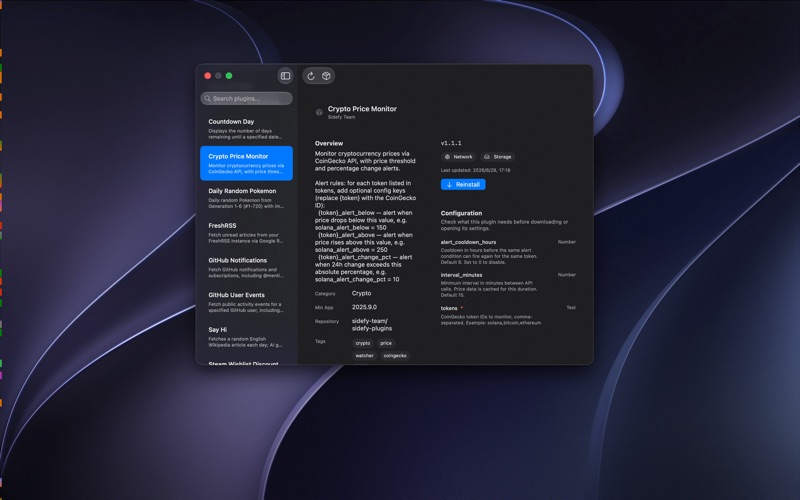This screenshot has height=500, width=800.
Task: Click the Text type label for tokens
Action: pos(571,308)
